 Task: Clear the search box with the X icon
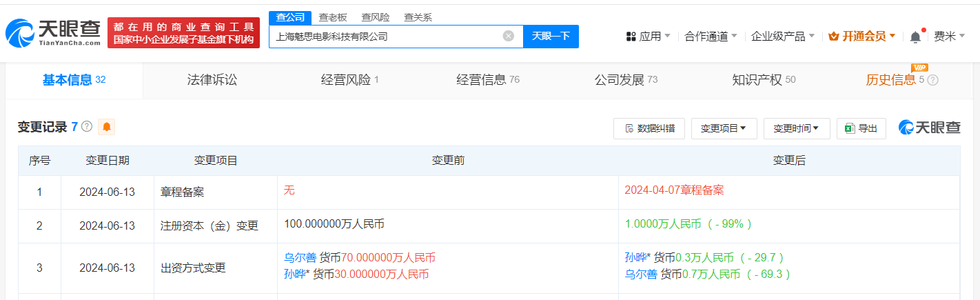(x=509, y=36)
